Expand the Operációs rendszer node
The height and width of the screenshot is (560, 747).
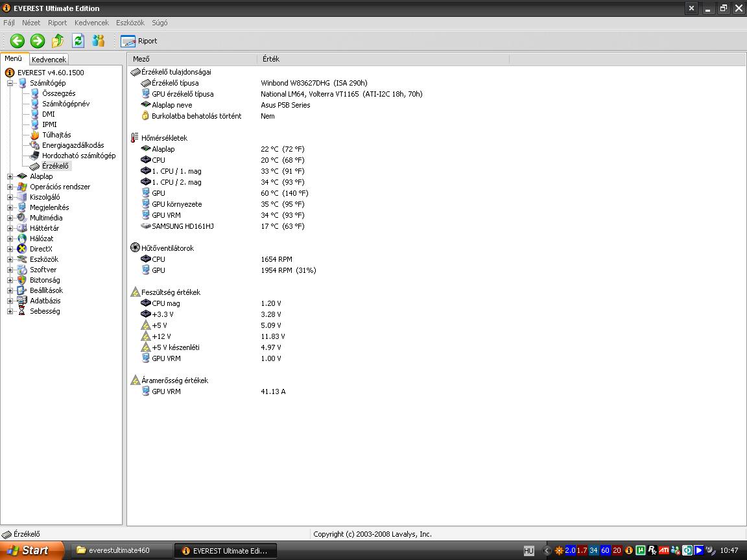10,187
